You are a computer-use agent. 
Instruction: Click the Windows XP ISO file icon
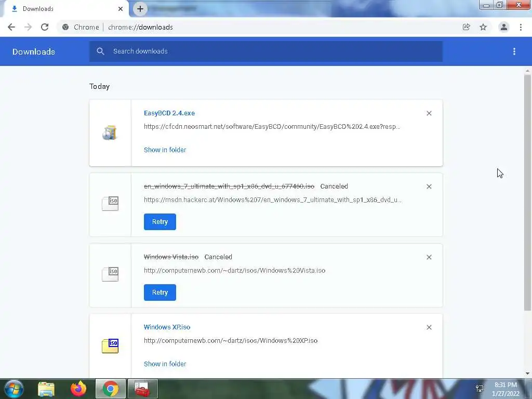click(110, 345)
